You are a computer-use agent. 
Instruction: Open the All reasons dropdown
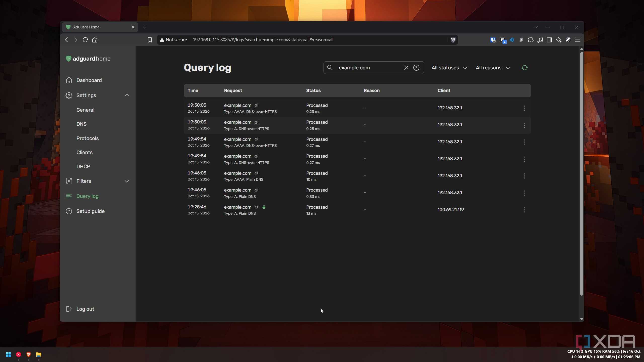coord(493,68)
